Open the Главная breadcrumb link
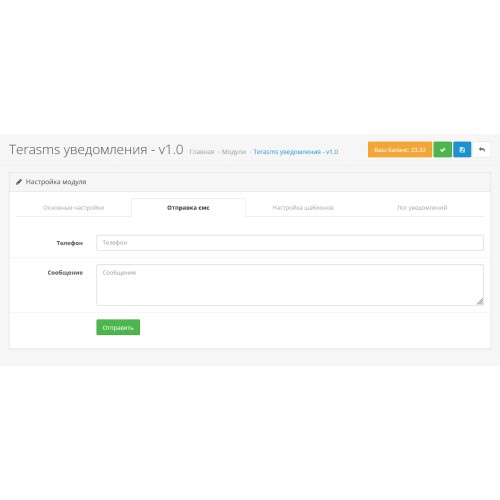500x500 pixels. 202,152
